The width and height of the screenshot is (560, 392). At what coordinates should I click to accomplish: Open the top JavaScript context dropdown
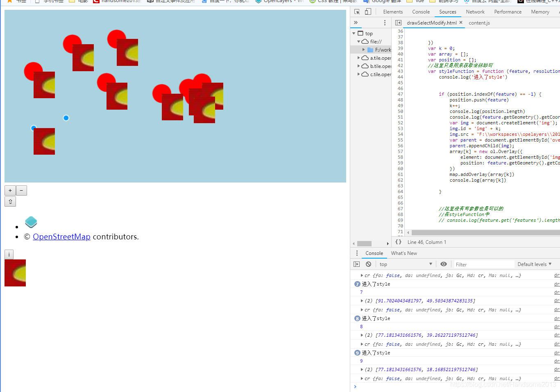406,264
